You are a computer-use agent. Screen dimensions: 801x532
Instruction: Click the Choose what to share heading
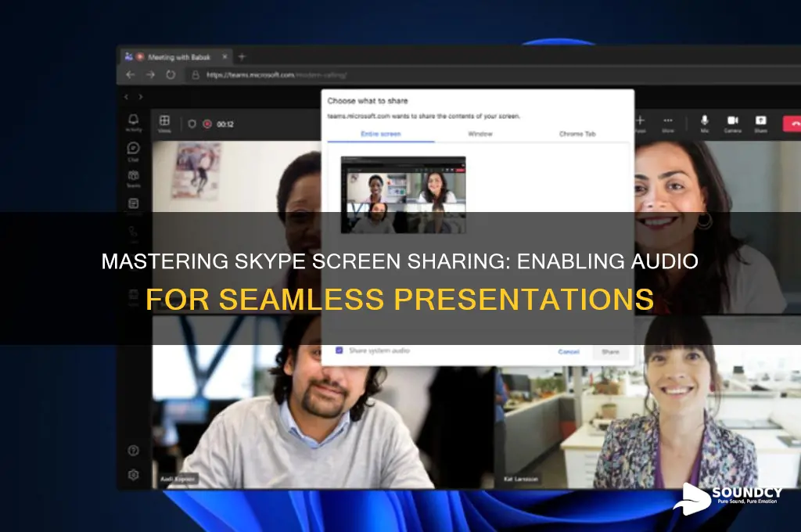pyautogui.click(x=368, y=101)
